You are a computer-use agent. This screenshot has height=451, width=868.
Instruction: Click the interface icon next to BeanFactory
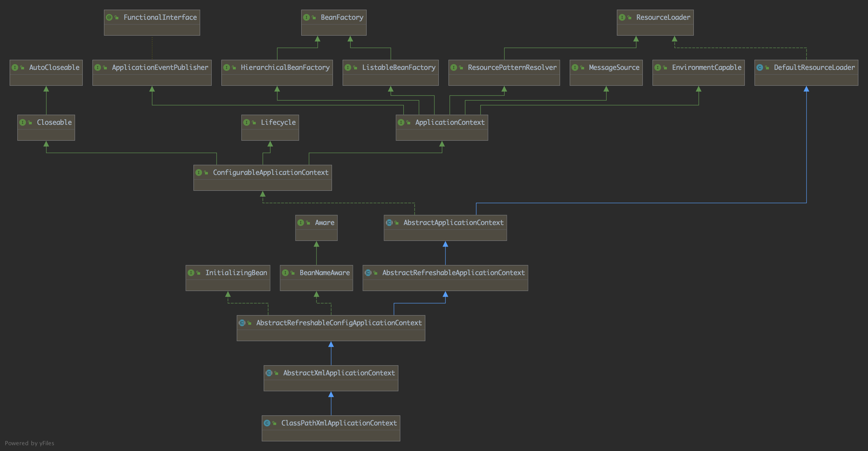[306, 17]
